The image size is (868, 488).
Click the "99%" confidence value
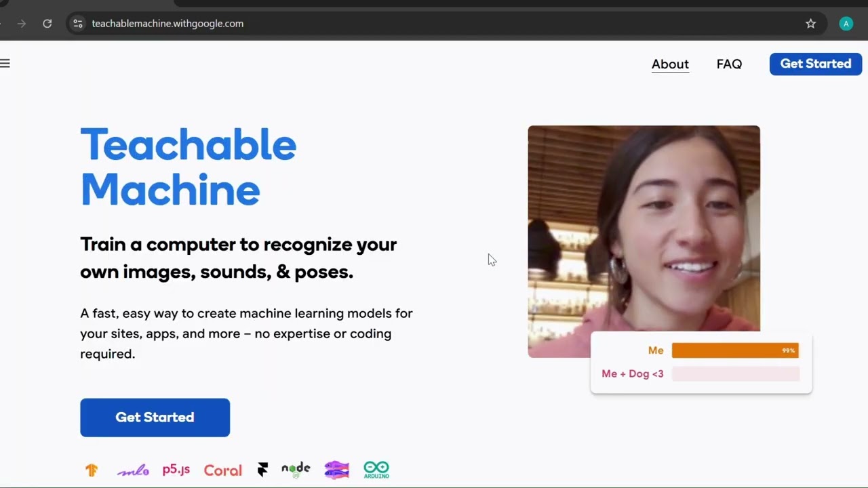(x=788, y=351)
